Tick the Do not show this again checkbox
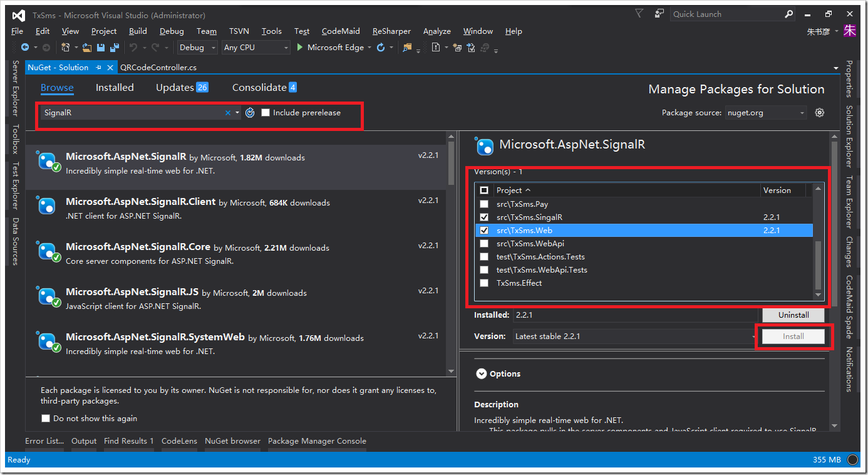This screenshot has width=868, height=475. point(46,419)
